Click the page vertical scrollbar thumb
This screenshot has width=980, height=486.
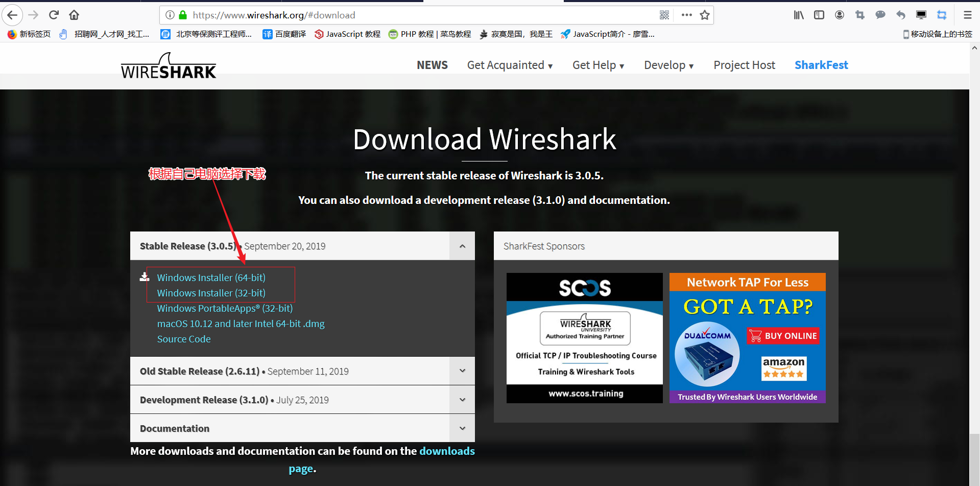974,460
